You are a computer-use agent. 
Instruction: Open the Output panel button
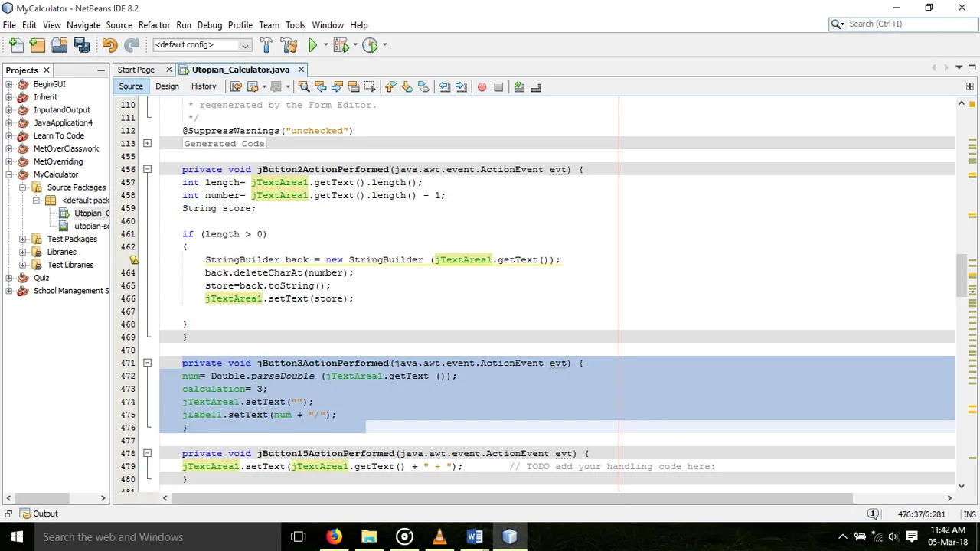(39, 514)
